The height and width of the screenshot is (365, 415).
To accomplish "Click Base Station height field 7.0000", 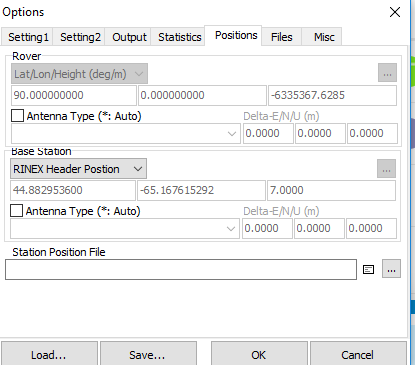I will point(331,190).
